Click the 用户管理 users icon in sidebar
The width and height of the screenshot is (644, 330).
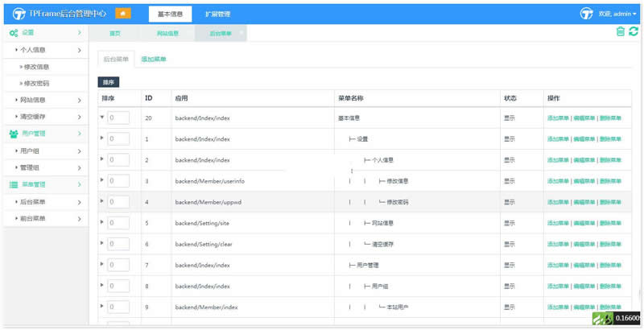click(x=14, y=134)
